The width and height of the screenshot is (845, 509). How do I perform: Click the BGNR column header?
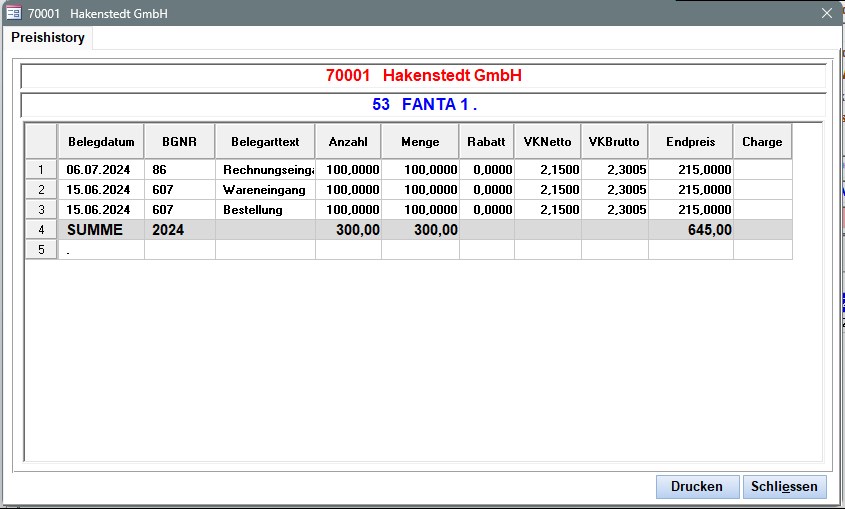(x=179, y=142)
